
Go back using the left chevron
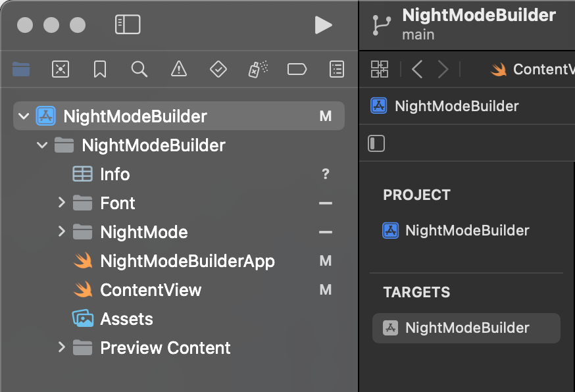(x=417, y=69)
